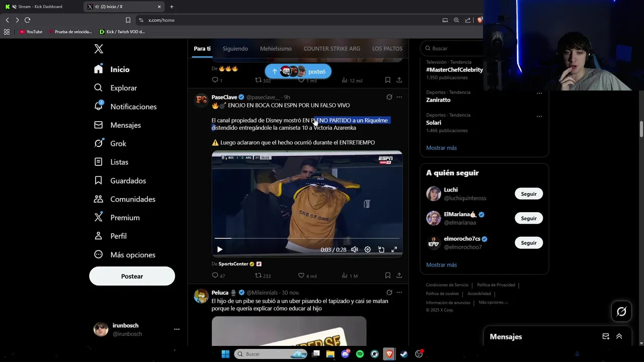The width and height of the screenshot is (644, 362).
Task: Share the PaseClave post
Action: click(399, 276)
